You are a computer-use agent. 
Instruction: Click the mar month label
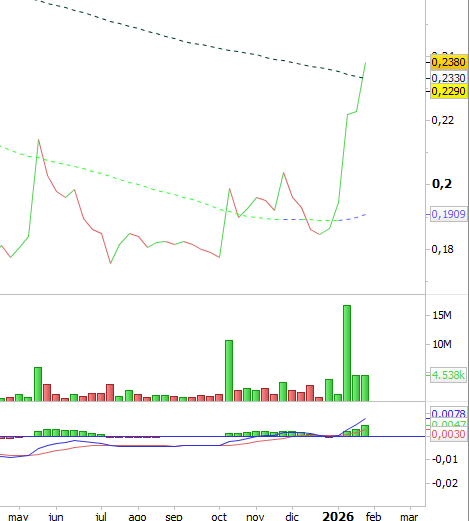pos(409,517)
